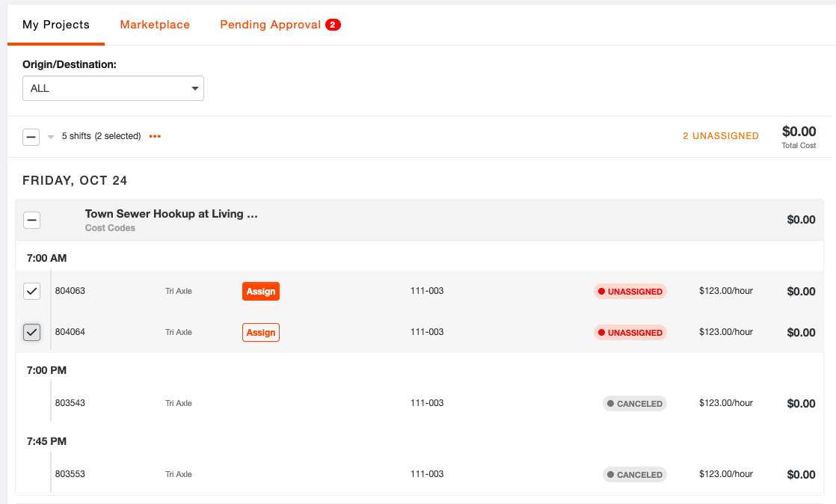The height and width of the screenshot is (504, 836).
Task: Uncheck shift 804063
Action: pyautogui.click(x=31, y=291)
